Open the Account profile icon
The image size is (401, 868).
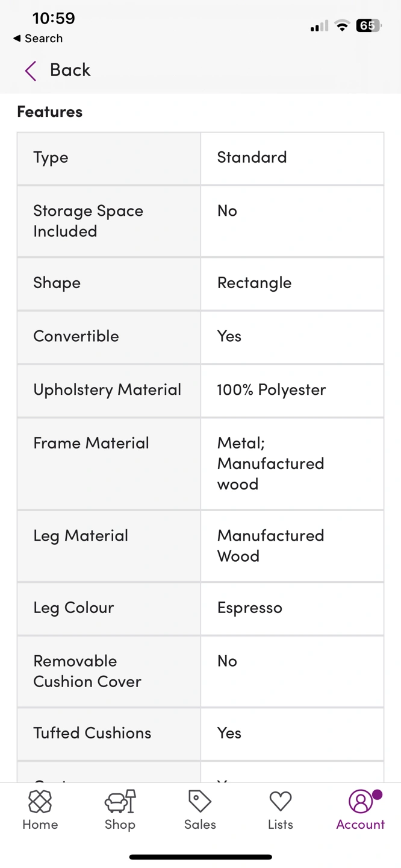point(360,802)
